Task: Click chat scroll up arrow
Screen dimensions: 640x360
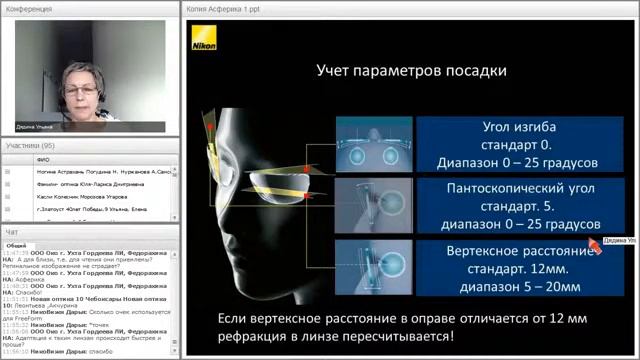Action: pyautogui.click(x=175, y=254)
